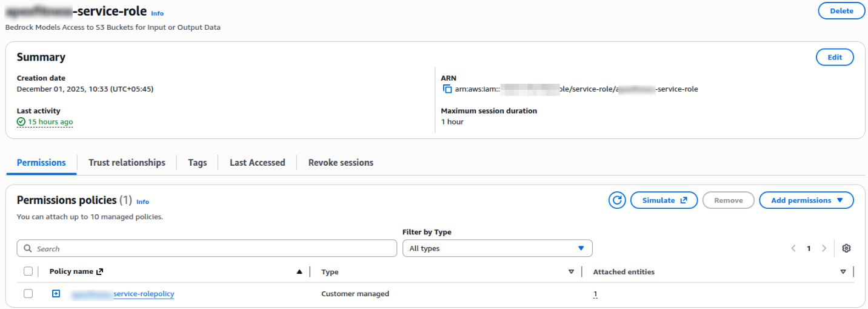The image size is (868, 309).
Task: Select all policies header checkbox
Action: tap(28, 271)
